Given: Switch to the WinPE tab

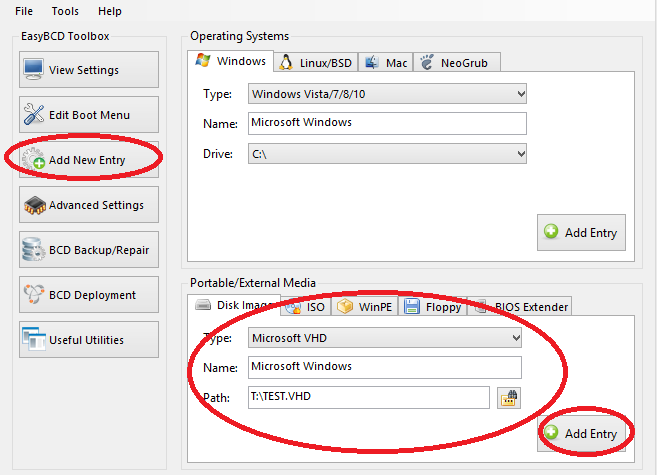Looking at the screenshot, I should click(366, 307).
